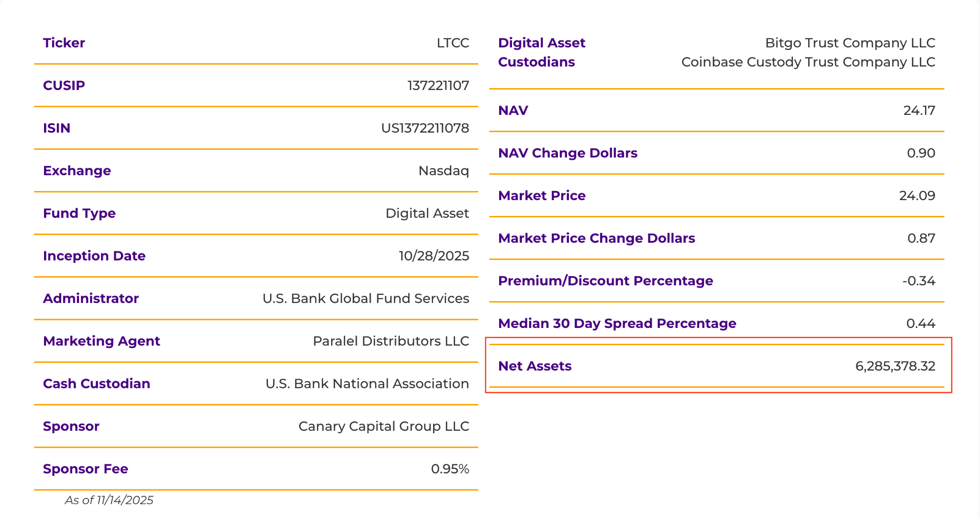Click the ISIN value US1372211078
The image size is (980, 518).
[x=425, y=128]
